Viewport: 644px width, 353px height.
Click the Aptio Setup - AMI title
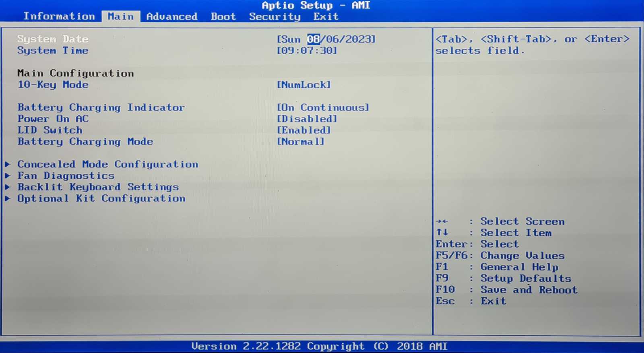(316, 5)
